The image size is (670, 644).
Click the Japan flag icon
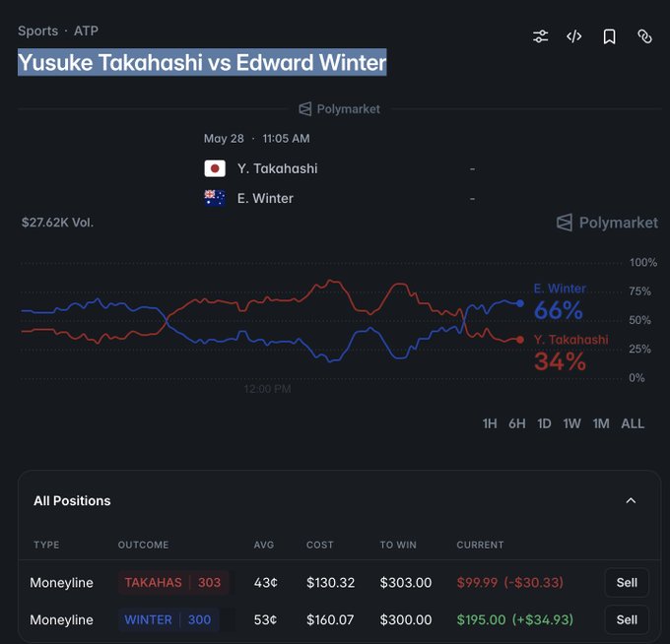[x=215, y=168]
